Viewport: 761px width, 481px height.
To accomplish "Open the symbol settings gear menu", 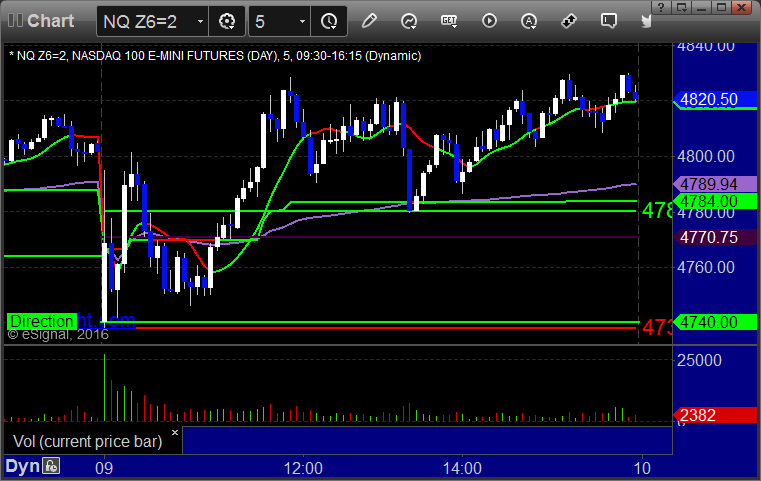I will (x=227, y=21).
